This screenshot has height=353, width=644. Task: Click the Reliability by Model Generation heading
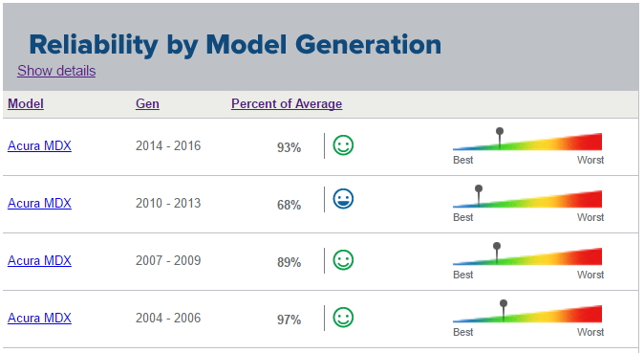click(235, 44)
